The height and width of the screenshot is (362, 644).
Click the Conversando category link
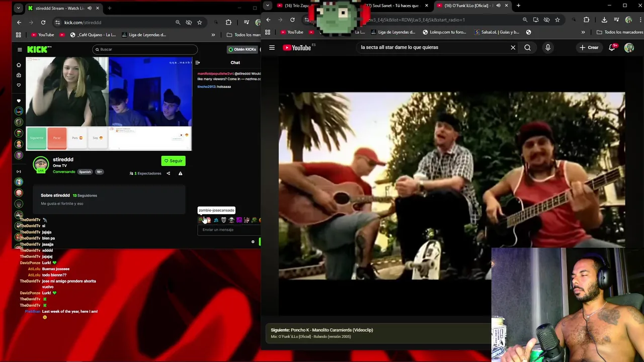tap(64, 172)
